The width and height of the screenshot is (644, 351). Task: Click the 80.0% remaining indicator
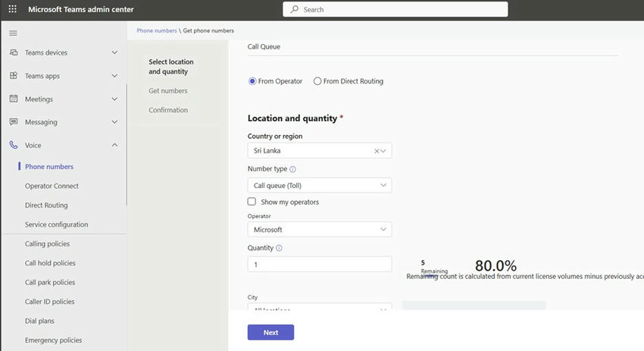pyautogui.click(x=496, y=265)
